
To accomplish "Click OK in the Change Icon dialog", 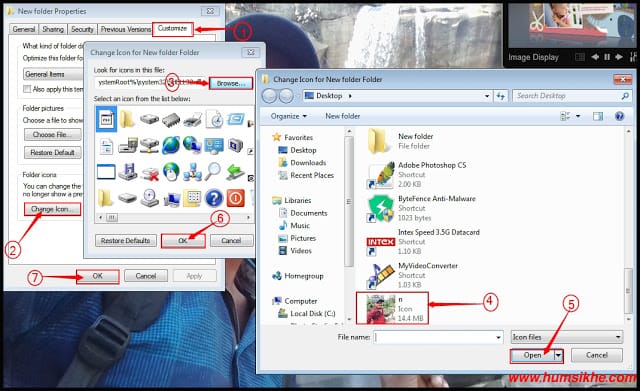I will point(183,241).
